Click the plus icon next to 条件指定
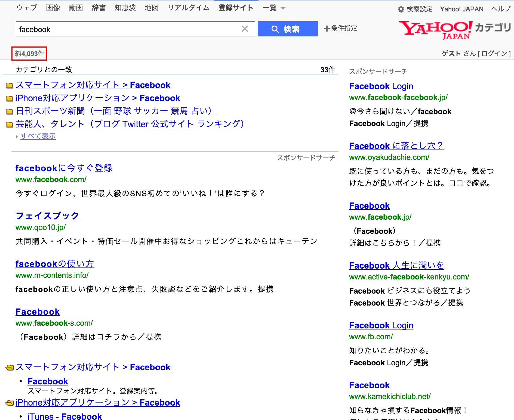The height and width of the screenshot is (420, 514). click(x=327, y=28)
